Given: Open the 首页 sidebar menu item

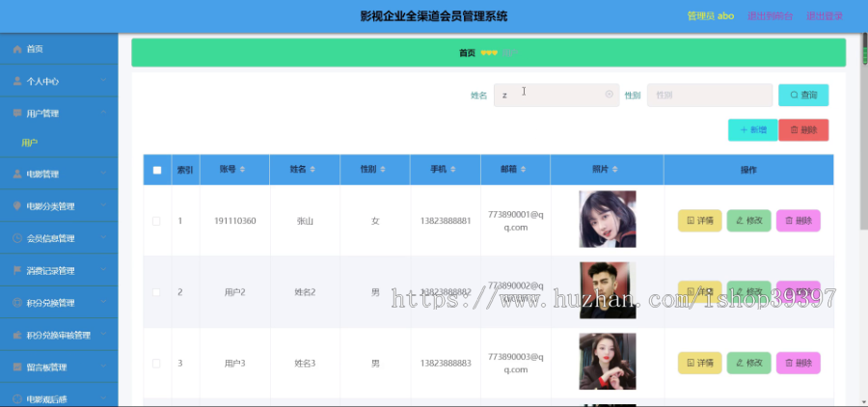Looking at the screenshot, I should [59, 49].
